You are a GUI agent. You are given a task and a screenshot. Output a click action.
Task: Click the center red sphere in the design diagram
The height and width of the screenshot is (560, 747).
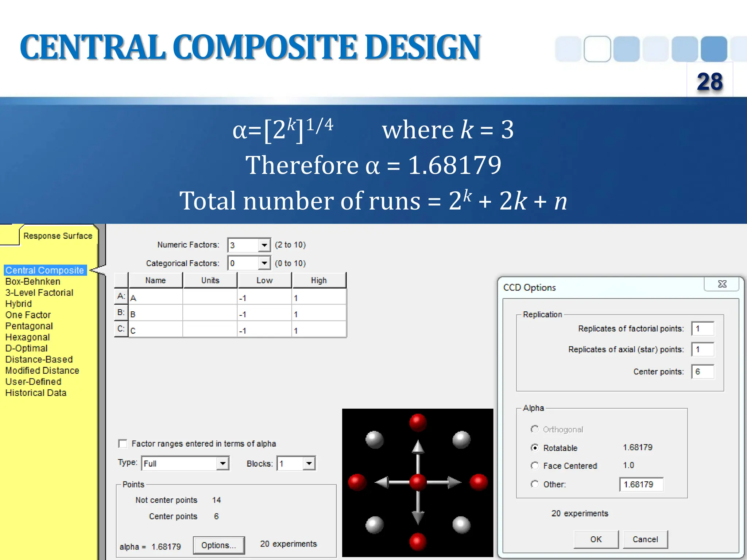[x=418, y=482]
